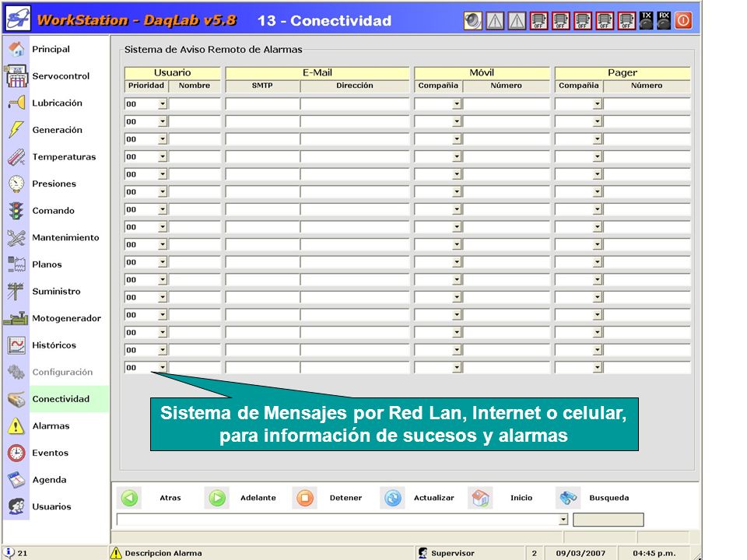Click first row E-Mail Dirección field

pyautogui.click(x=355, y=103)
